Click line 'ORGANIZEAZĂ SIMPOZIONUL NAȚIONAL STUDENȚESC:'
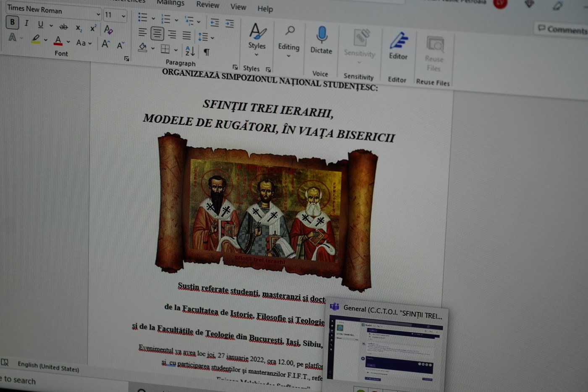The height and width of the screenshot is (392, 588). coord(270,79)
